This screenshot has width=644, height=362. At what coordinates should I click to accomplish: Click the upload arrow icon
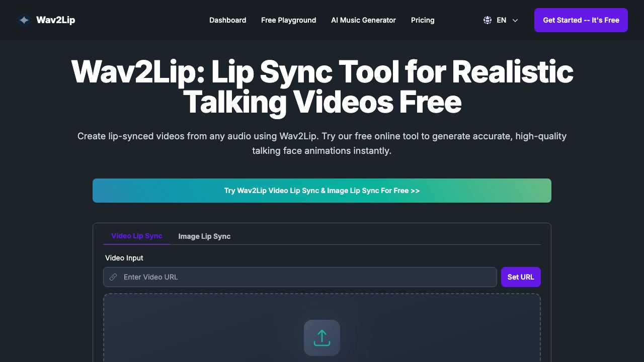coord(322,338)
